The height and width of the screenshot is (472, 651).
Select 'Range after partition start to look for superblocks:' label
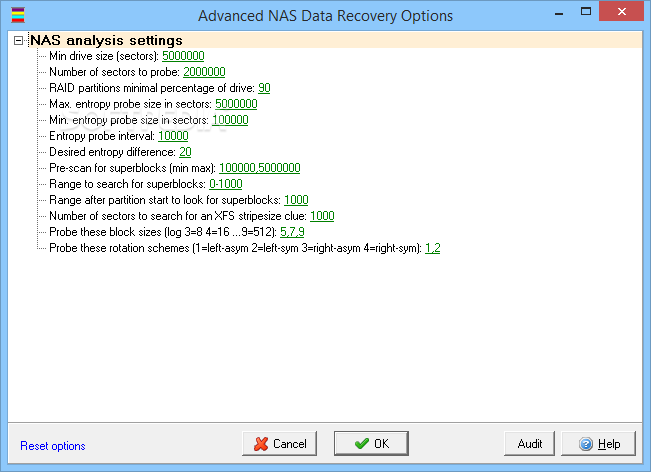click(x=165, y=201)
